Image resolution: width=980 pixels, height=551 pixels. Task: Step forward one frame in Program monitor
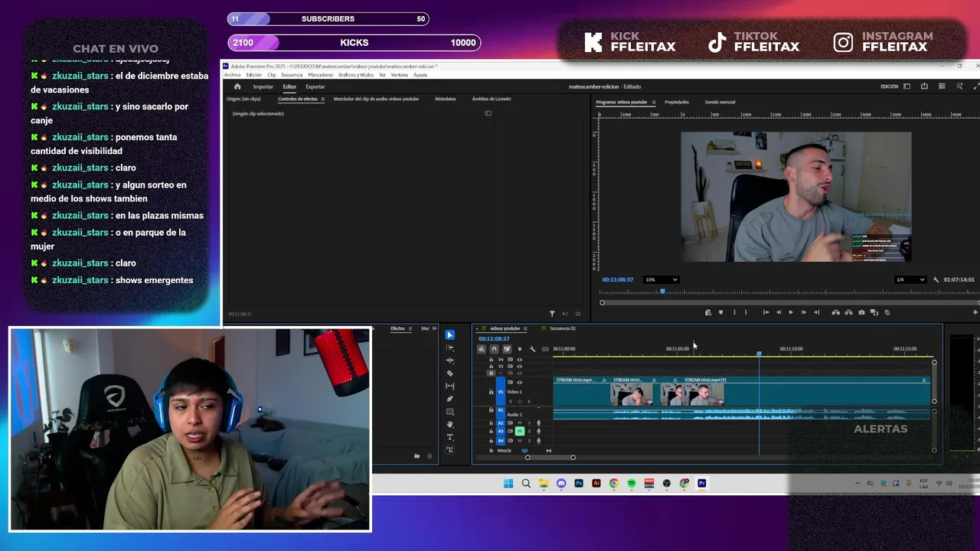(803, 312)
